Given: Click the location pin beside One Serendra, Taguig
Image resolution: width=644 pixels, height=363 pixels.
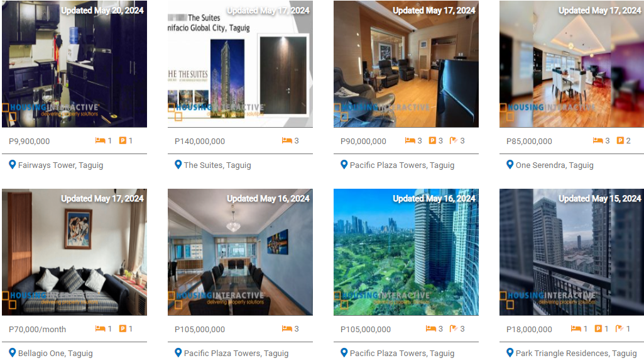Looking at the screenshot, I should (510, 165).
